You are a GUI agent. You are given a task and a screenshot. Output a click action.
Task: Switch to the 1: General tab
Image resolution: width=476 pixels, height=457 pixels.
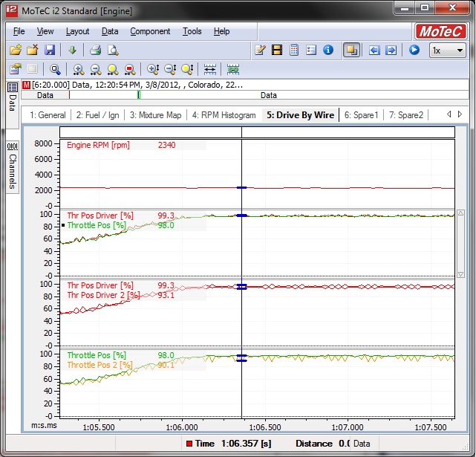tap(48, 115)
